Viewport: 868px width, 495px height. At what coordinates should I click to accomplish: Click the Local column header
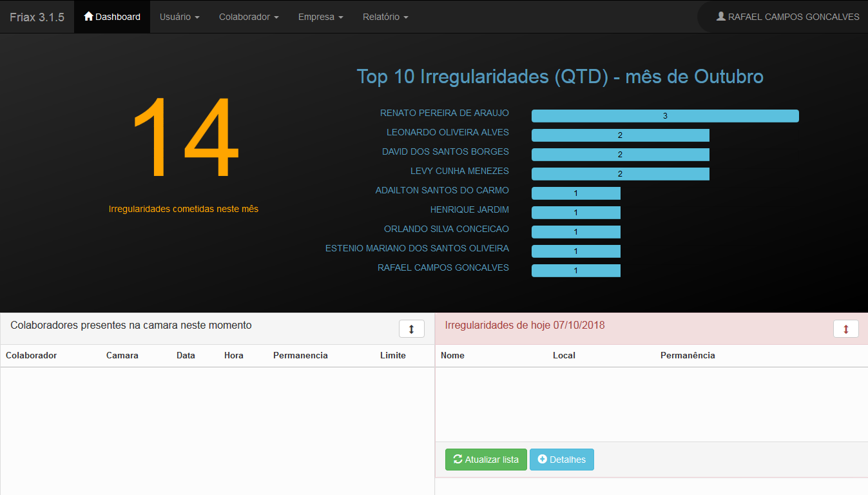tap(564, 355)
